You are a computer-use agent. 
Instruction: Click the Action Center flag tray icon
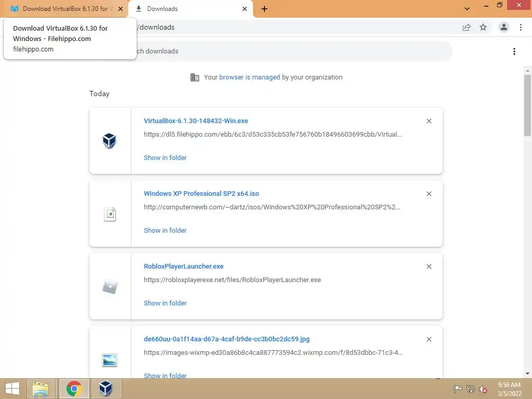pos(458,389)
